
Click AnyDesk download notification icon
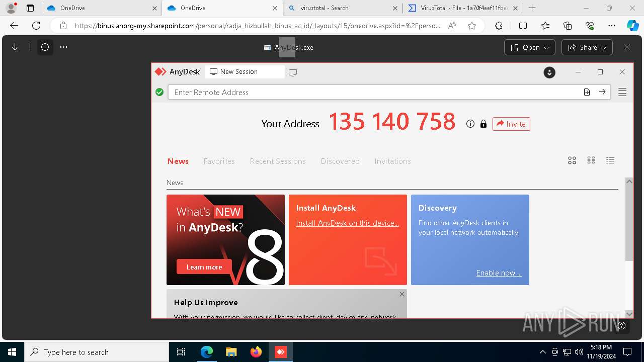pyautogui.click(x=549, y=72)
